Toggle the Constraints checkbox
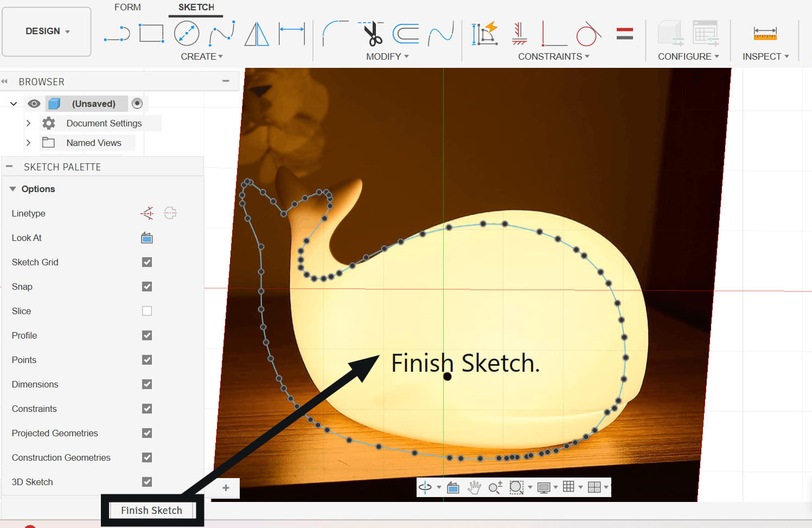Screen dimensions: 812x528 147,409
